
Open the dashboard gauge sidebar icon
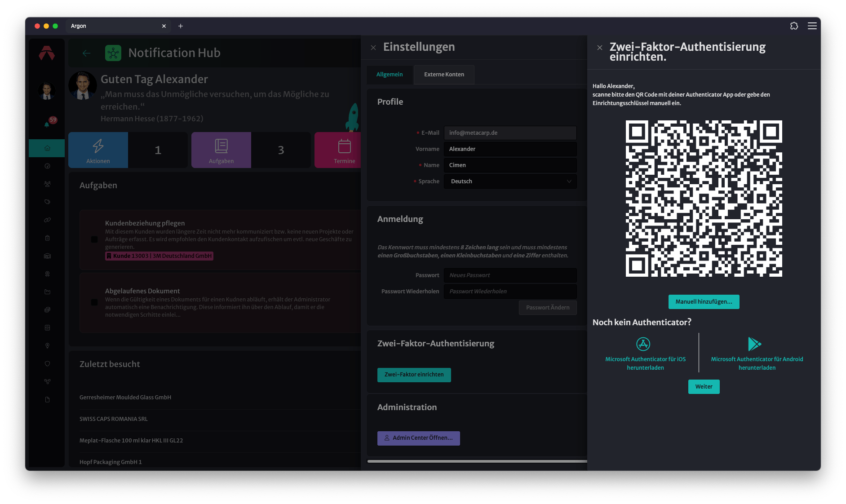47,166
